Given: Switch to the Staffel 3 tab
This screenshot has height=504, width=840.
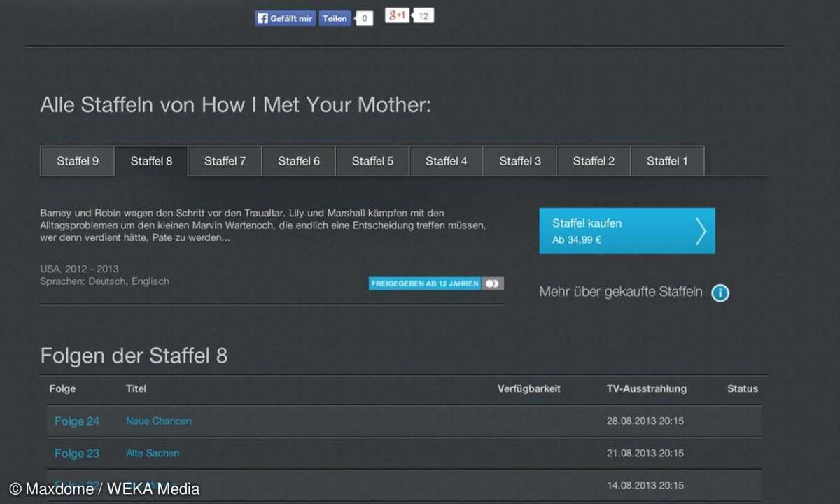Looking at the screenshot, I should (x=520, y=161).
